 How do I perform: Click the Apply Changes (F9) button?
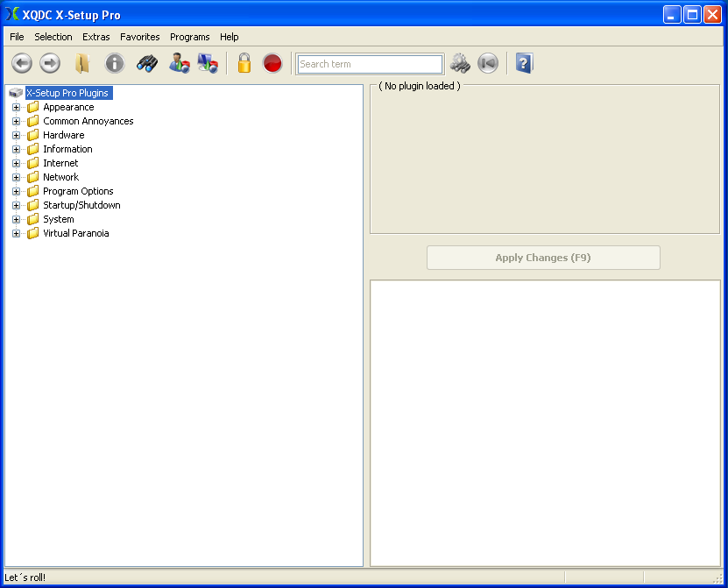click(543, 258)
